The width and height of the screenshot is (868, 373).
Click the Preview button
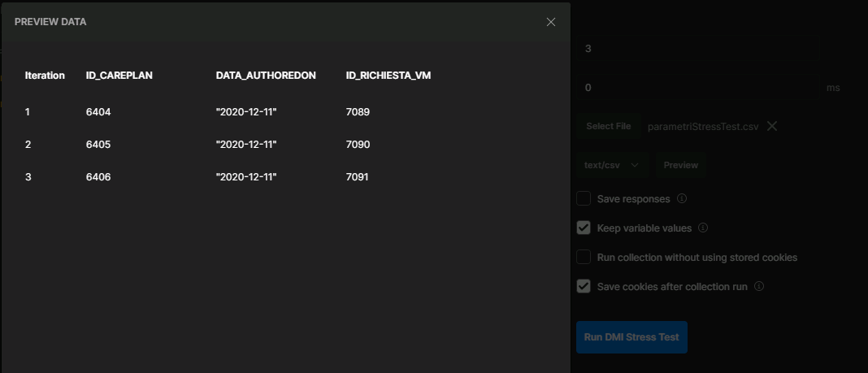tap(681, 165)
